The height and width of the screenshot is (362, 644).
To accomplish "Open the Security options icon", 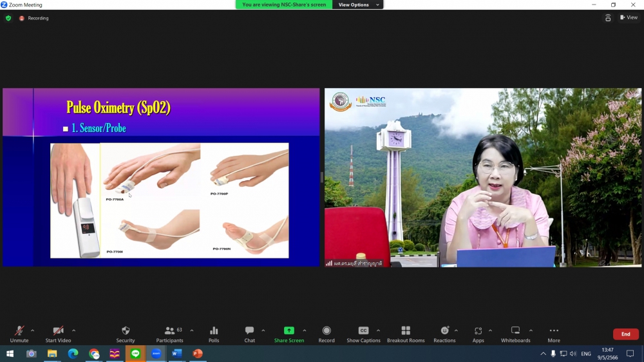I will tap(126, 334).
